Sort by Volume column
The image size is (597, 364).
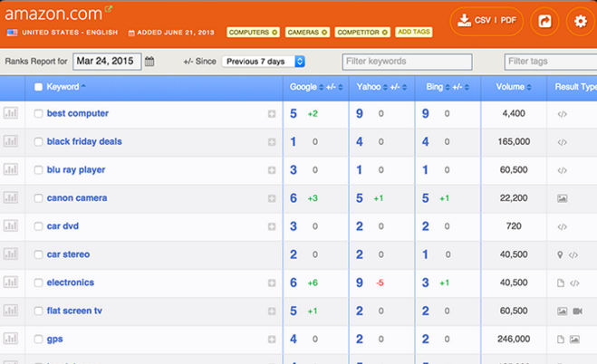coord(514,87)
